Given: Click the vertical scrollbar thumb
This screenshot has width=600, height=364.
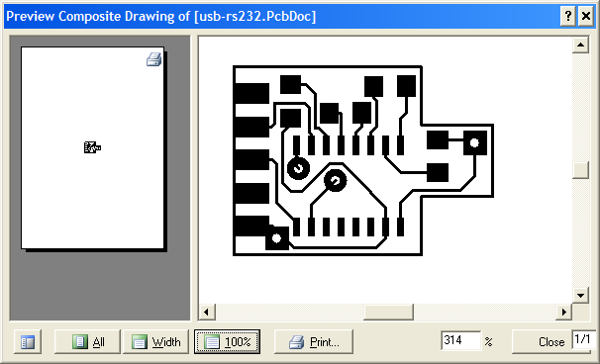Looking at the screenshot, I should pos(580,170).
